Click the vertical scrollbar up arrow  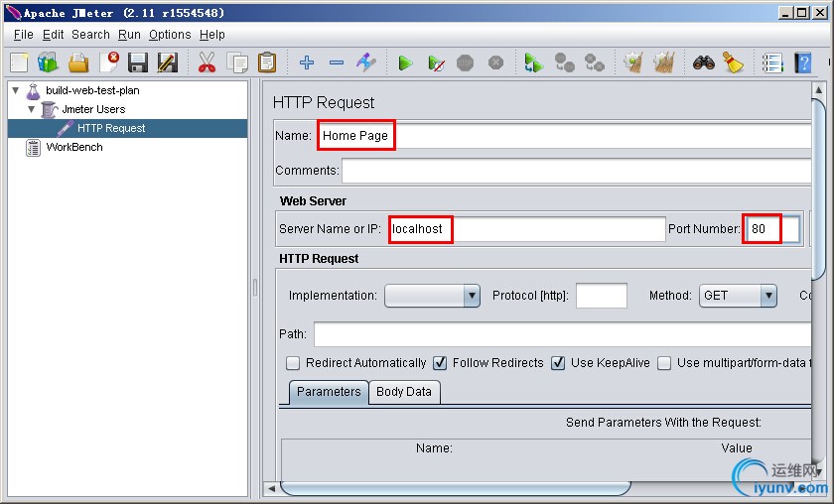coord(818,90)
